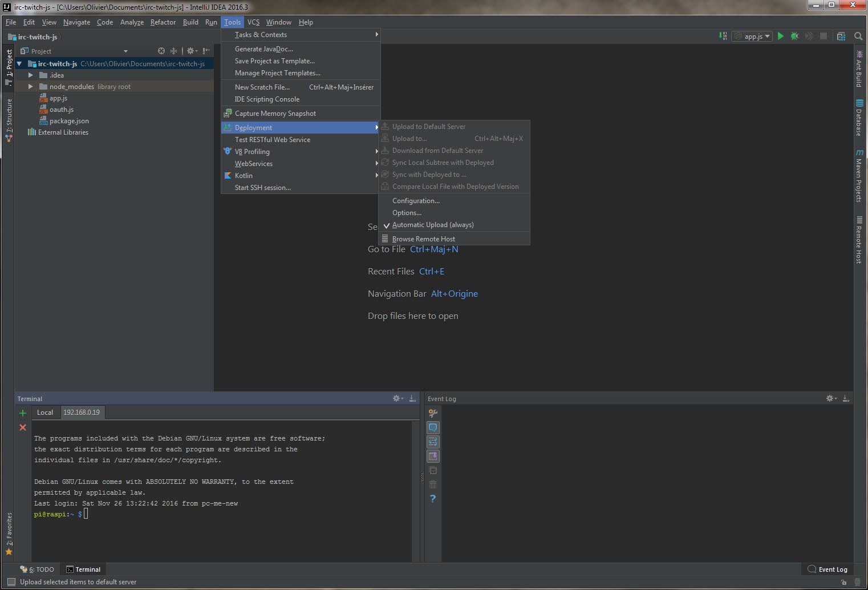
Task: Click the green Run button
Action: tap(781, 36)
